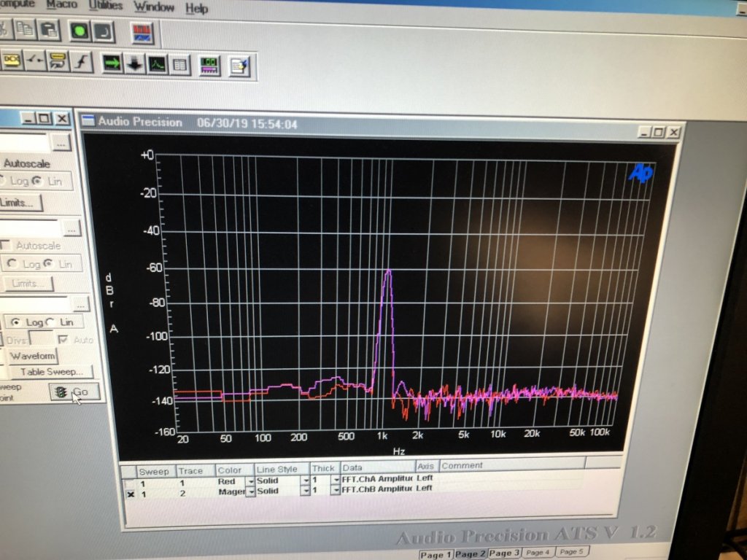The image size is (747, 560).
Task: Click the Waveform button
Action: coord(32,356)
